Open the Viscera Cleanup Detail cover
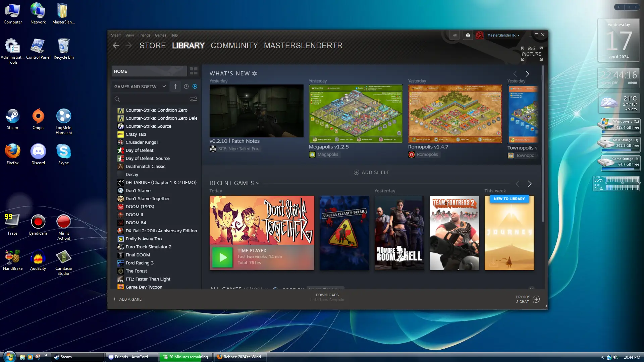Viewport: 644px width, 362px height. 344,233
